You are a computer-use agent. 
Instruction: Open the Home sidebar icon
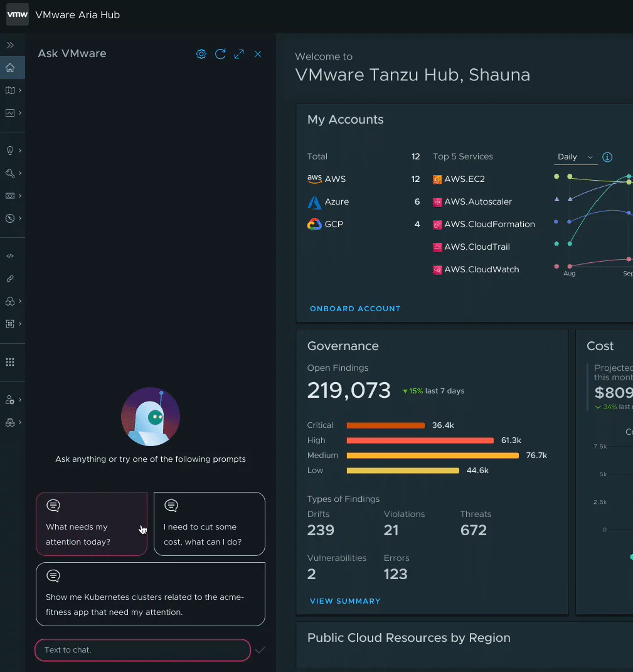point(10,68)
